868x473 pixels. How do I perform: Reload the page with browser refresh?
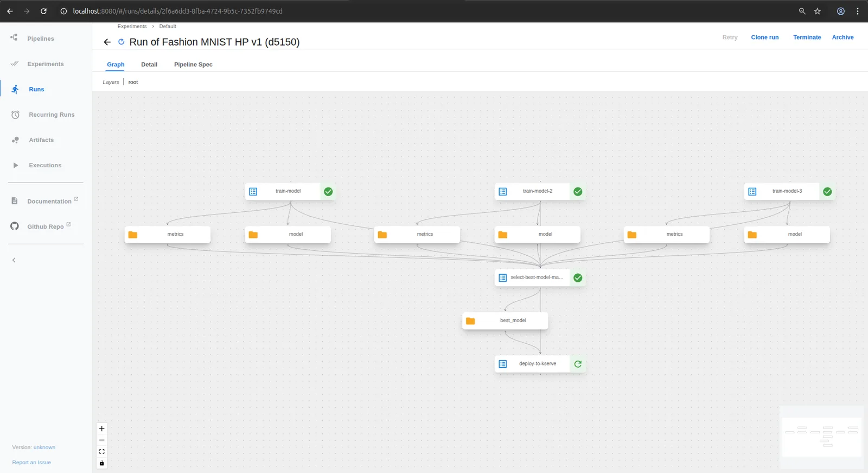click(43, 11)
